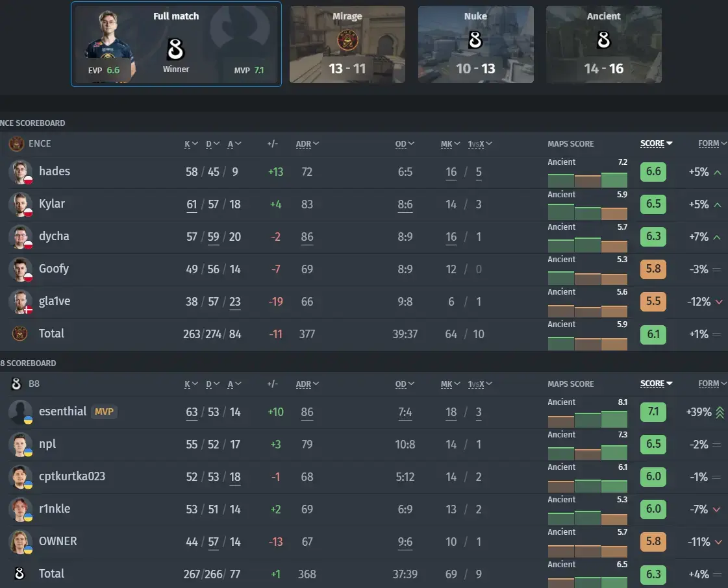Open OWNER player avatar

coord(20,541)
